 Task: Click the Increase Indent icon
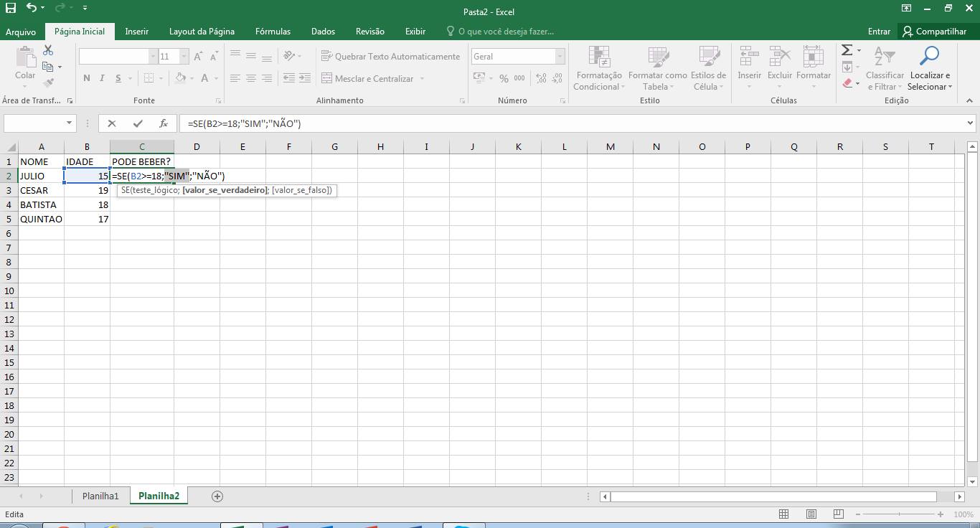coord(305,78)
